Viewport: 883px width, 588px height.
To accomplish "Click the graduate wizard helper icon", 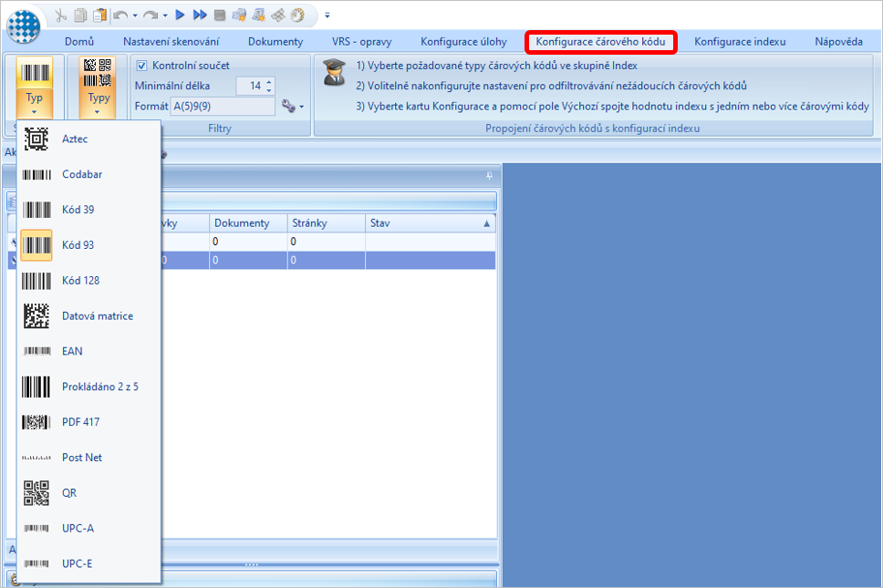I will coord(334,73).
